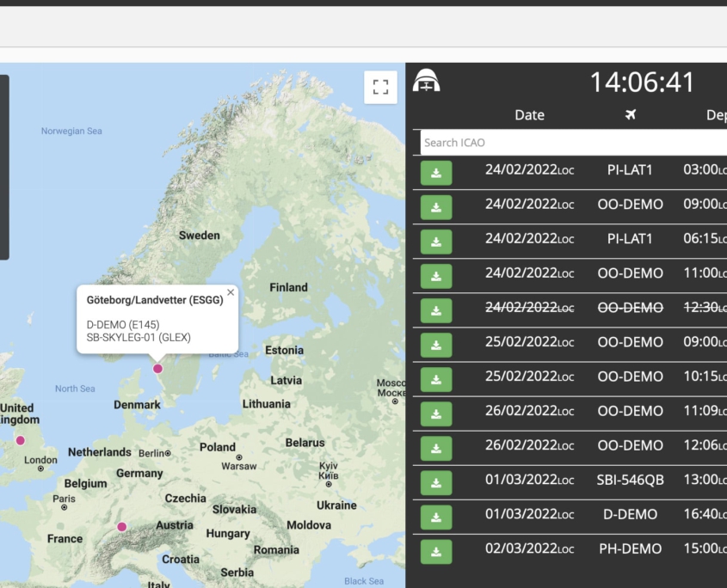Select the magenta marker in the United Kingdom
Viewport: 727px width, 588px height.
[x=21, y=440]
